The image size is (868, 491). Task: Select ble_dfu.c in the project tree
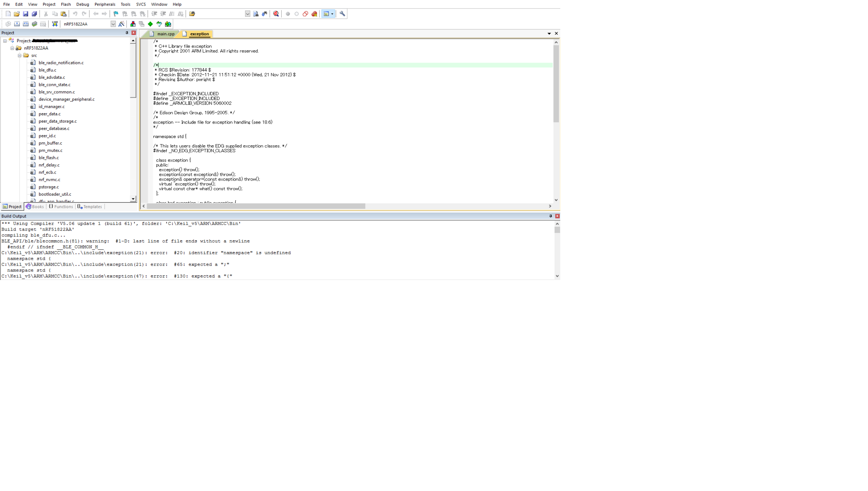coord(47,70)
